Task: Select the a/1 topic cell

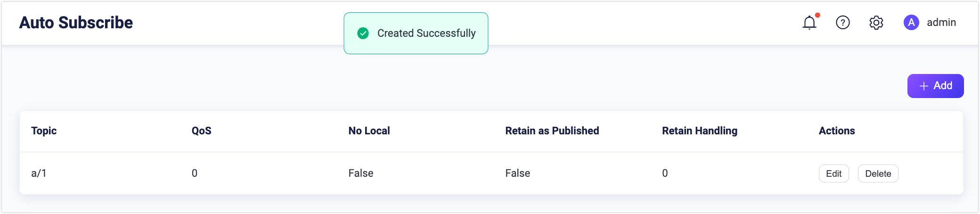Action: pos(39,173)
